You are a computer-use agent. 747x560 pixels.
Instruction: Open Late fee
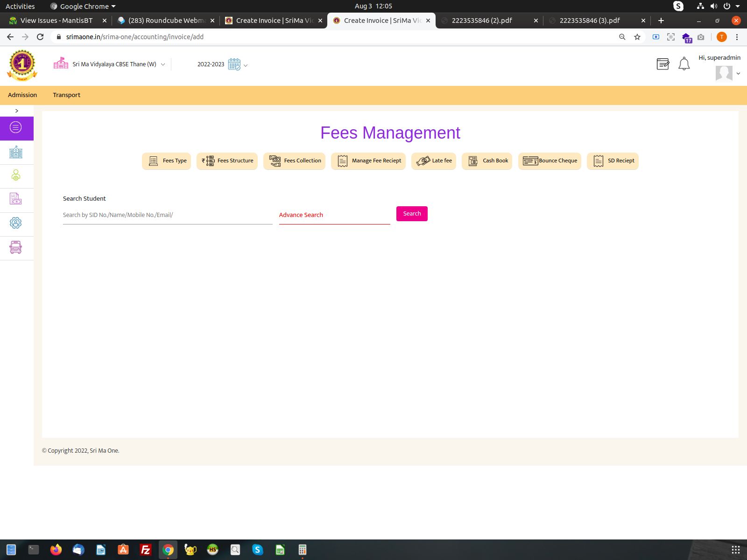click(434, 161)
